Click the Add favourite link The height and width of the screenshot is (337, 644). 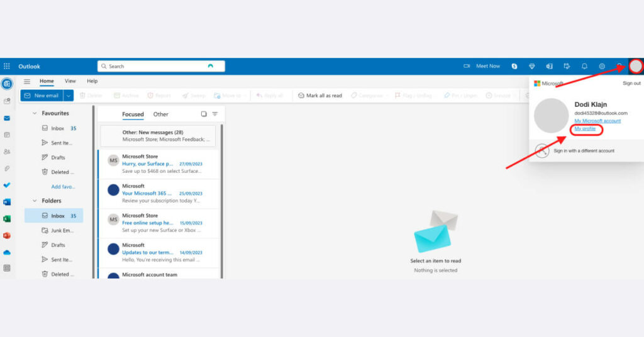point(63,186)
